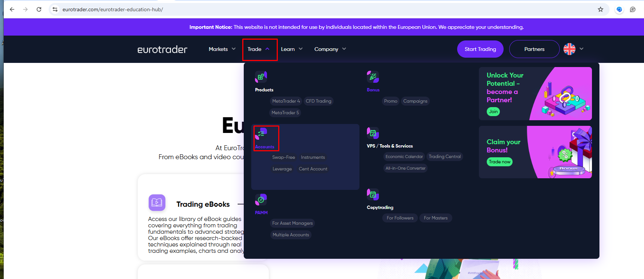The height and width of the screenshot is (279, 644).
Task: Open the Instruments link
Action: click(x=313, y=157)
